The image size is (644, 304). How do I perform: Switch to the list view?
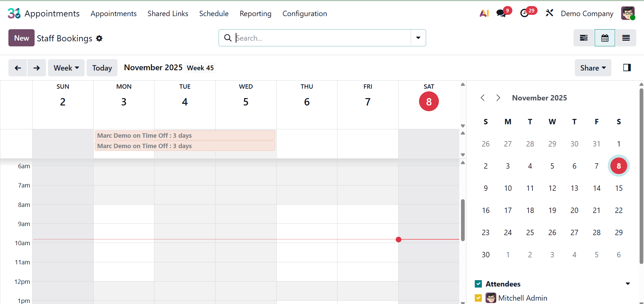[626, 38]
